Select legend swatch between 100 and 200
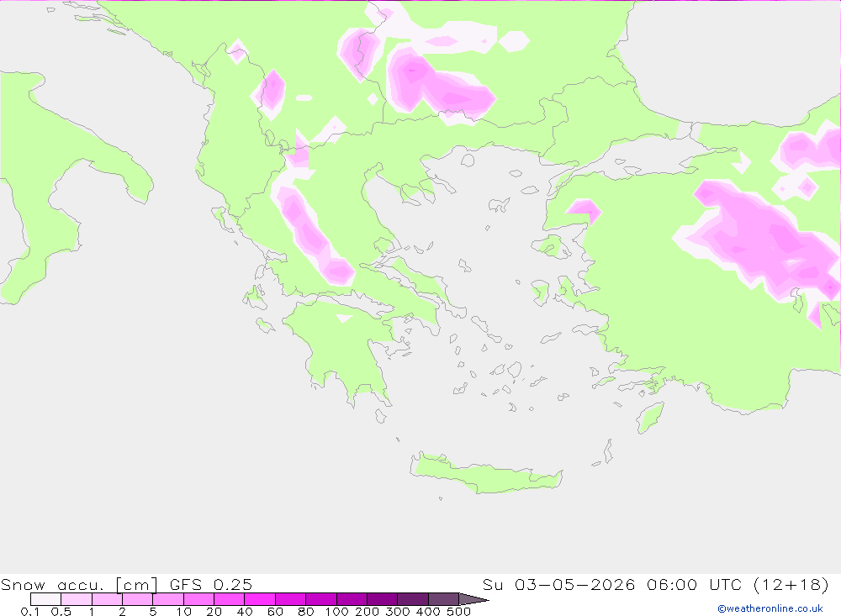Image resolution: width=841 pixels, height=616 pixels. pyautogui.click(x=352, y=599)
